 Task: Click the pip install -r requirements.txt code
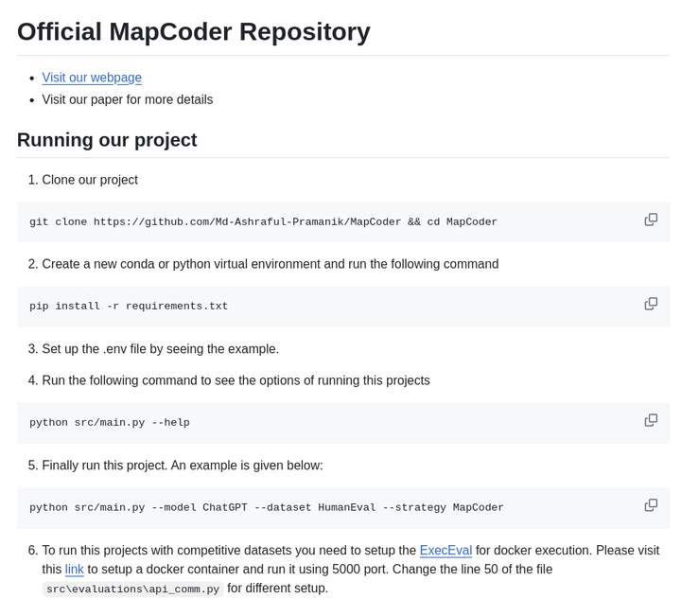pos(129,307)
